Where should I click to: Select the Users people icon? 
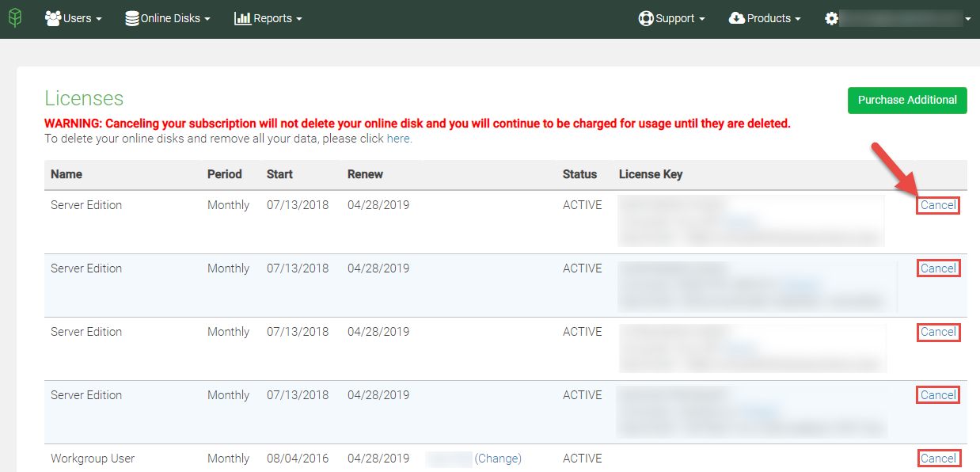click(52, 17)
